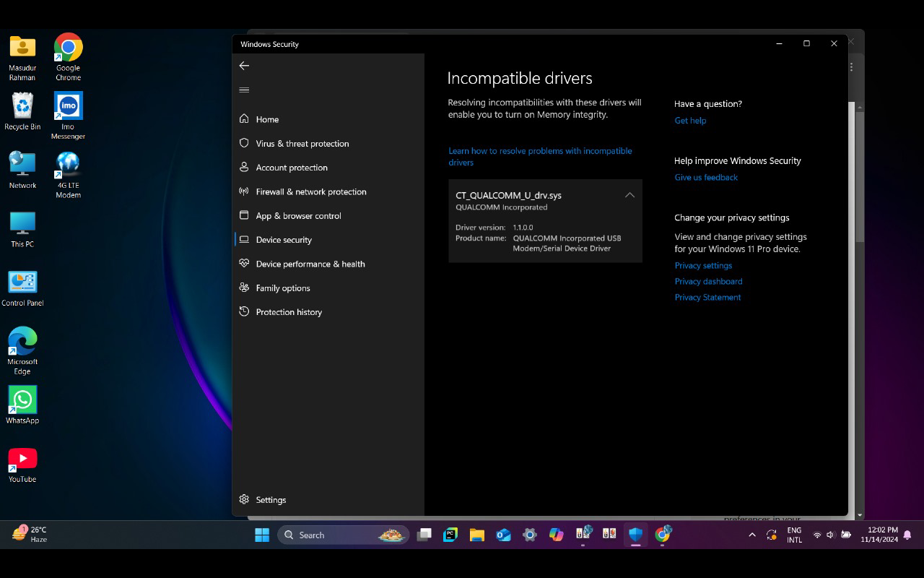Click the Protection history clock icon
This screenshot has height=578, width=924.
click(x=244, y=311)
